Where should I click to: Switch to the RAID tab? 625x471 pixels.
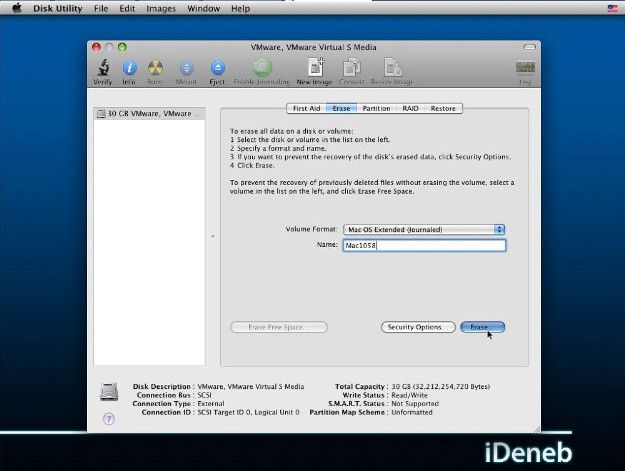pos(410,108)
